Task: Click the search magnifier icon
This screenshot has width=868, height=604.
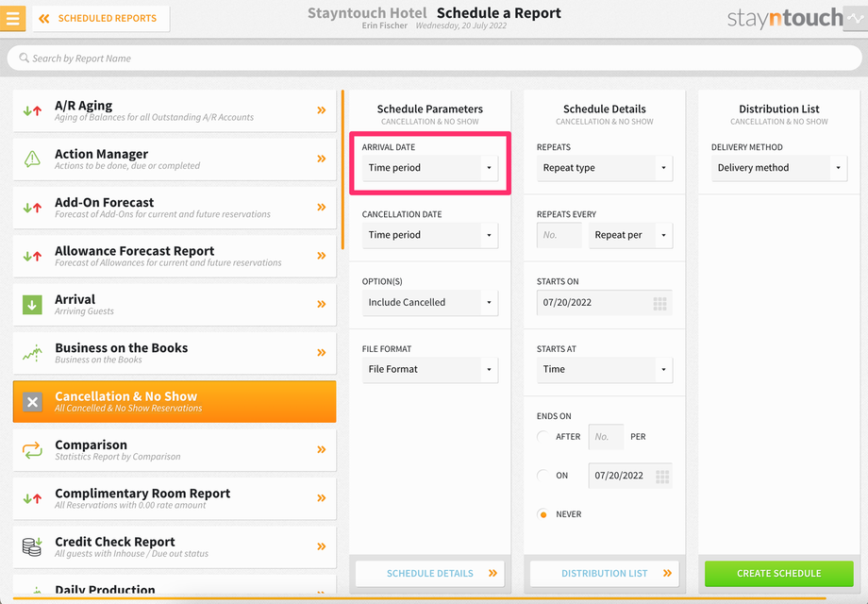Action: (x=24, y=58)
